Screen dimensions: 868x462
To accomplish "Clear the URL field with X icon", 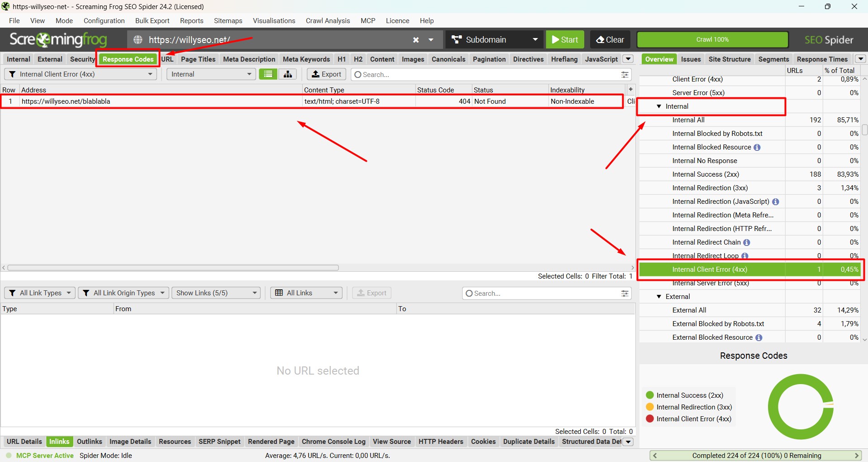I will (x=416, y=40).
